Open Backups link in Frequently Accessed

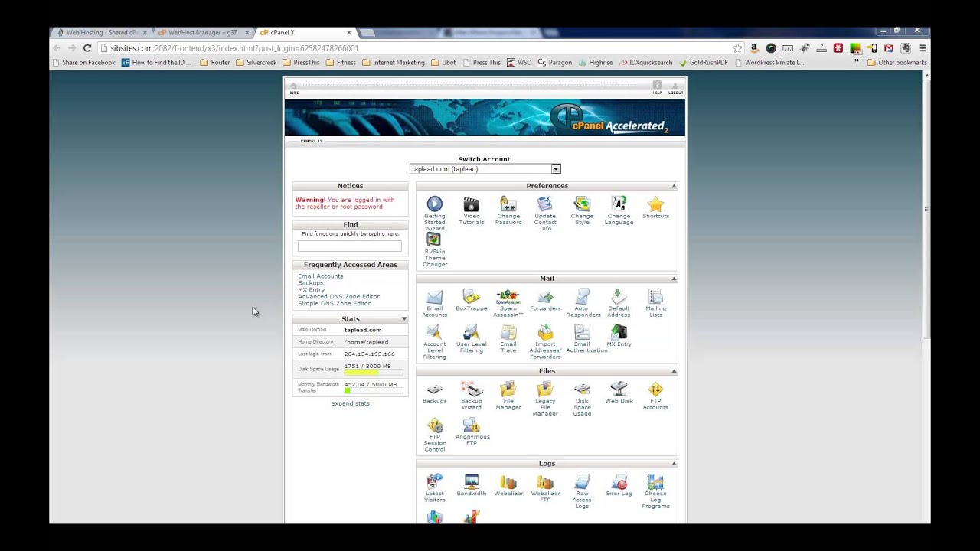[x=310, y=283]
